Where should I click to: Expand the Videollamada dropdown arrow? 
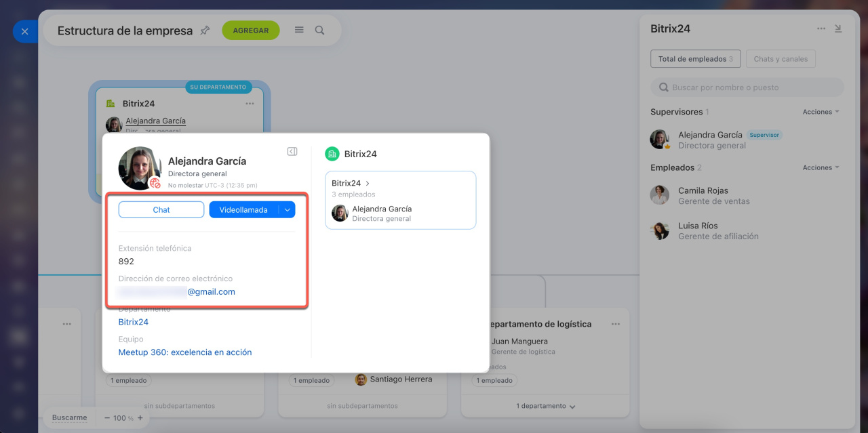[288, 210]
